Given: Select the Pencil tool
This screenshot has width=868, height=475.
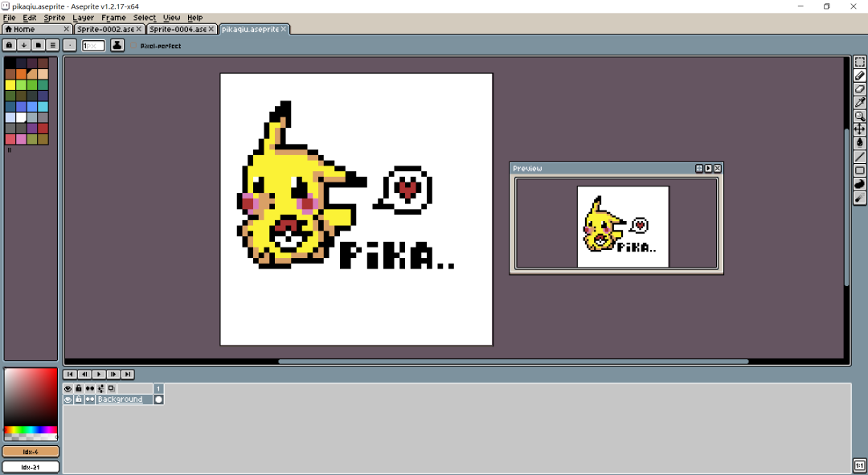Looking at the screenshot, I should point(860,76).
